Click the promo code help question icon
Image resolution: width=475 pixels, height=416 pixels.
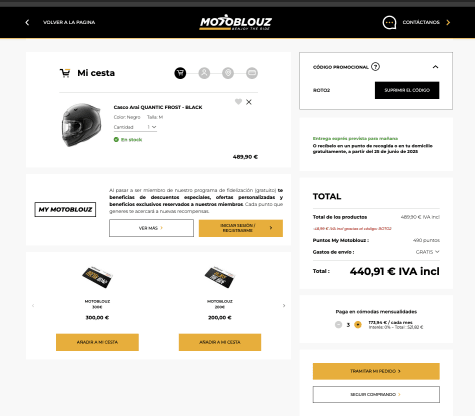375,67
